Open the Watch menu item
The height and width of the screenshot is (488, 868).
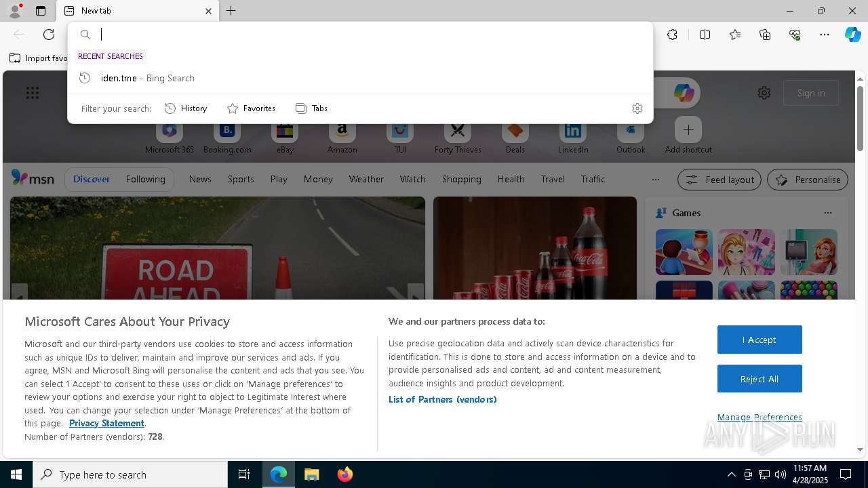pos(412,179)
